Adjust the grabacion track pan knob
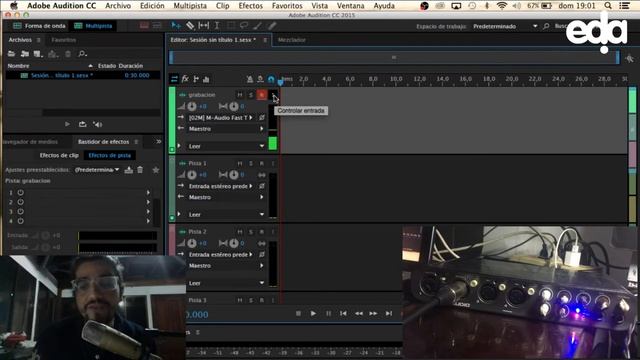Viewport: 640px width, 360px height. click(x=233, y=107)
